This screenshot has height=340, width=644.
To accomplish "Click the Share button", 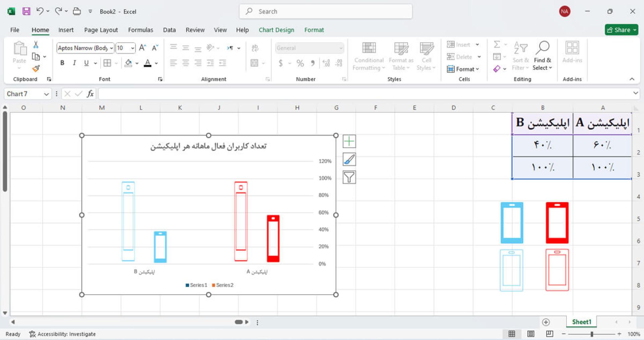I will pyautogui.click(x=622, y=30).
